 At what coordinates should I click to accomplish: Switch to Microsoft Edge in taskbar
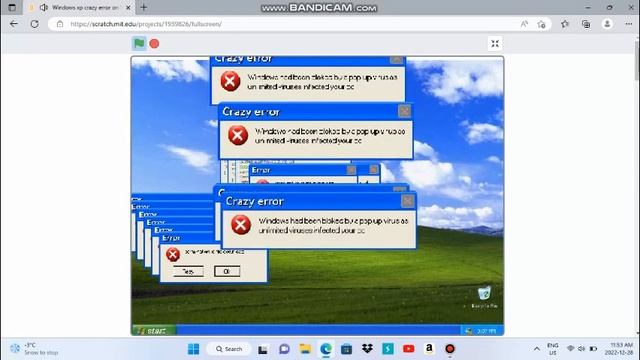click(326, 349)
